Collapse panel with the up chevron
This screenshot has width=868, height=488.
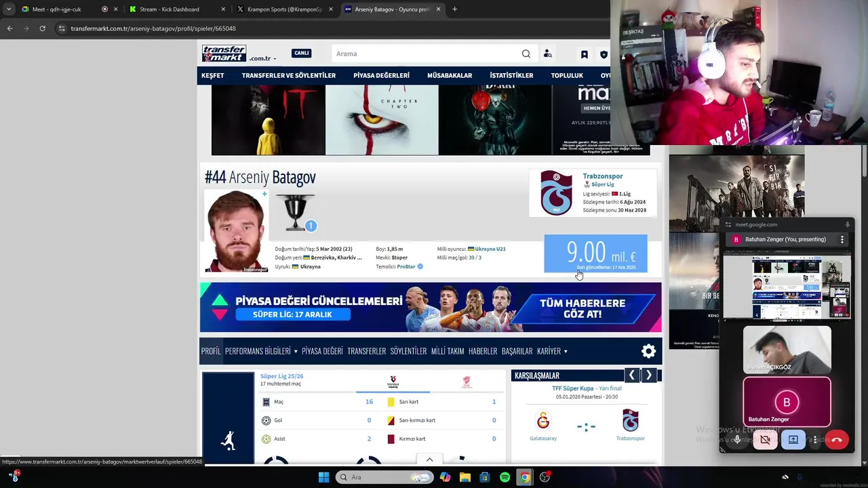(x=429, y=460)
